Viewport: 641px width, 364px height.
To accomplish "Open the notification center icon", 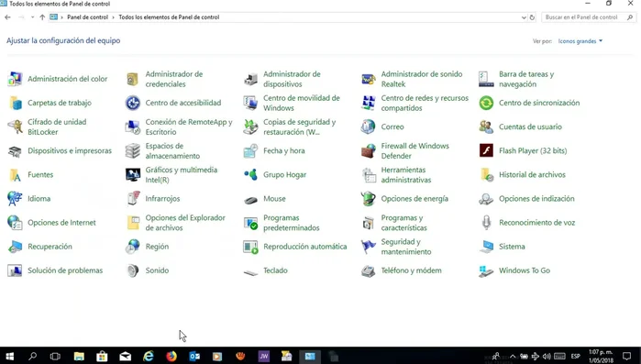I will point(627,357).
